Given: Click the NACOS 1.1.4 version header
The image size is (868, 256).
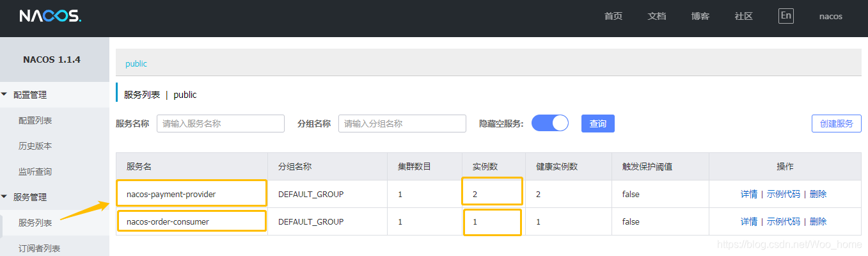Looking at the screenshot, I should pyautogui.click(x=52, y=60).
